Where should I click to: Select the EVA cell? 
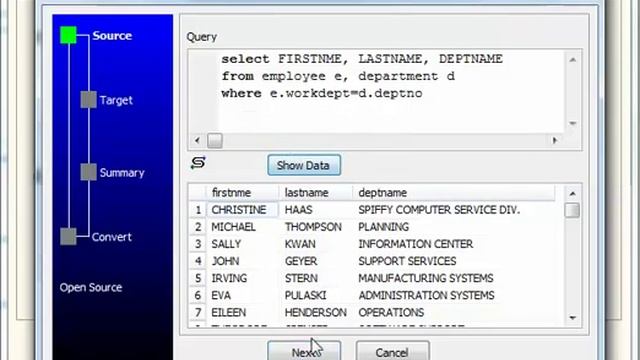pyautogui.click(x=242, y=296)
